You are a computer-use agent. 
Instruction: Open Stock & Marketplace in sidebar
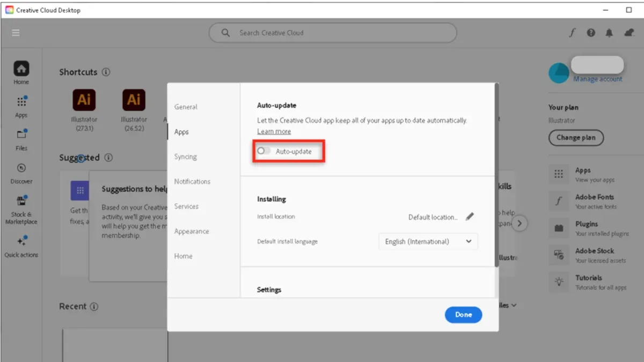coord(21,210)
